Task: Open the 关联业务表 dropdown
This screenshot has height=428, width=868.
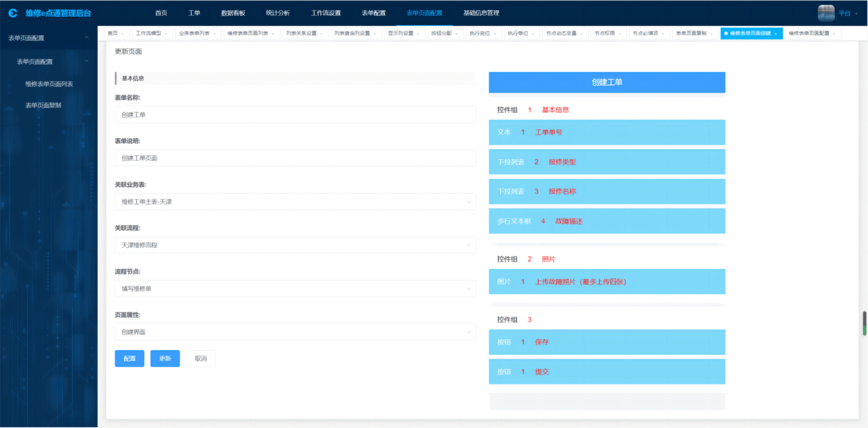Action: (295, 202)
